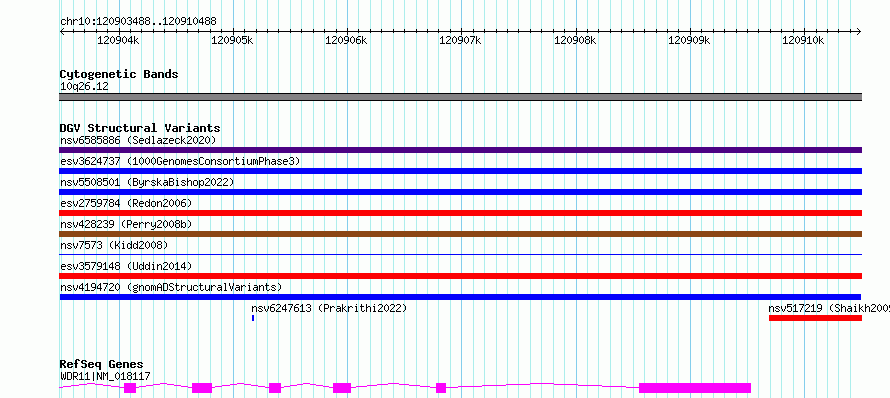Open the WDR11|NM_018117 gene label
Viewport: 890px width, 398px height.
click(105, 376)
